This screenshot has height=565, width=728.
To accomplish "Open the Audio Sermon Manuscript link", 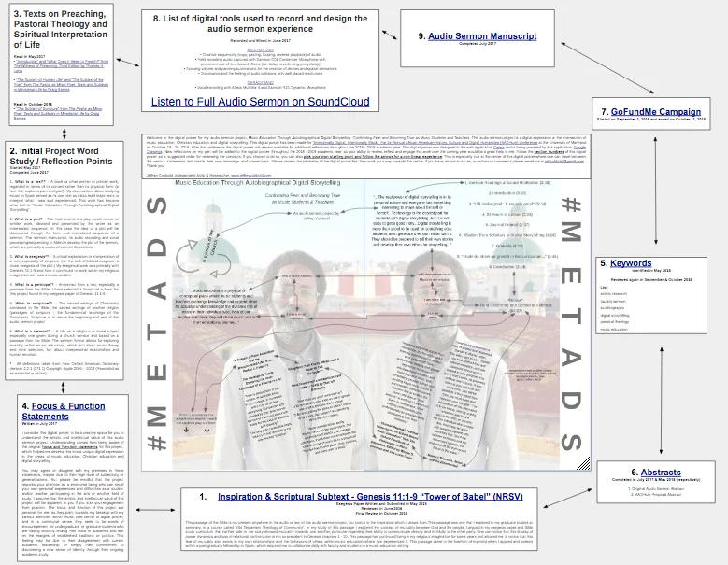I will [482, 36].
